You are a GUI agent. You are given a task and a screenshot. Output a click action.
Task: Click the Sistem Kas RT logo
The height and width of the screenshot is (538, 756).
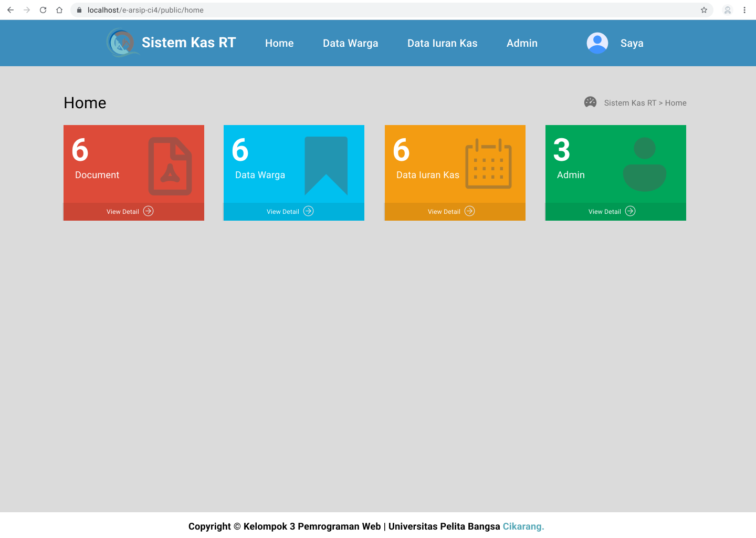[121, 43]
